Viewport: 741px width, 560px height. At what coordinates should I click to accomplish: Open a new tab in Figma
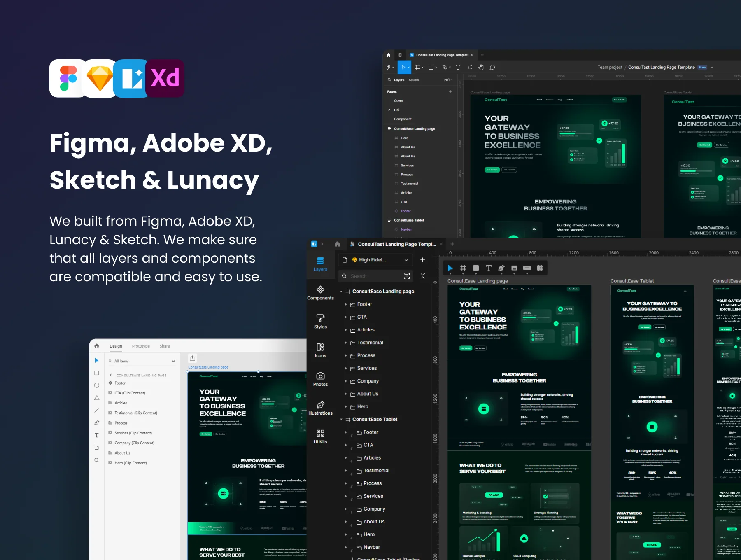pyautogui.click(x=482, y=55)
